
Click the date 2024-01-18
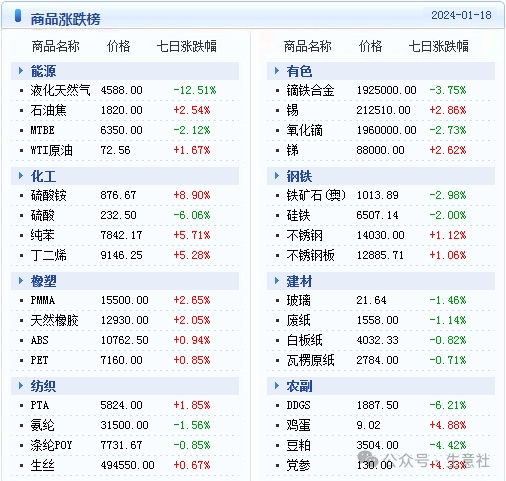click(461, 15)
